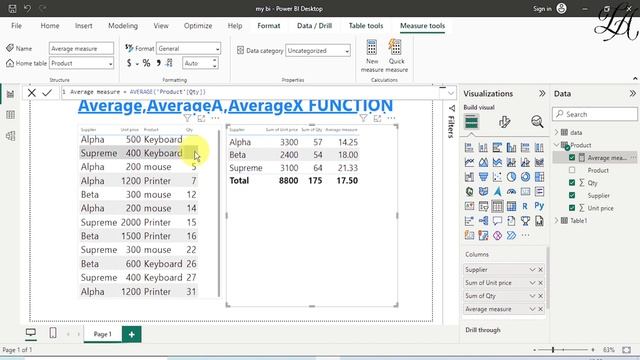Open the File menu
The image size is (640, 360).
pos(16,26)
